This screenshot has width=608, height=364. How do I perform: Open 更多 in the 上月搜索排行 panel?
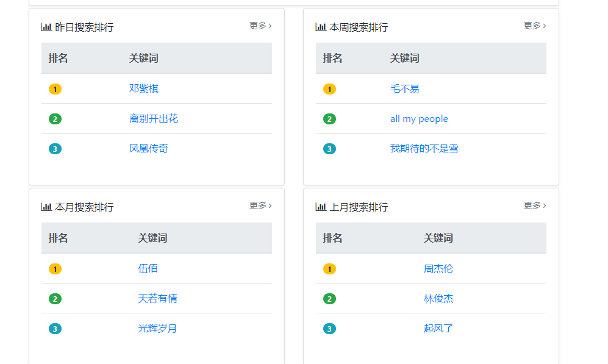[535, 205]
